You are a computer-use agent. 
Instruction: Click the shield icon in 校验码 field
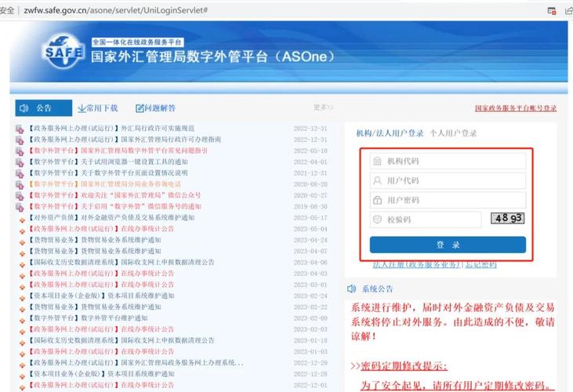[377, 220]
